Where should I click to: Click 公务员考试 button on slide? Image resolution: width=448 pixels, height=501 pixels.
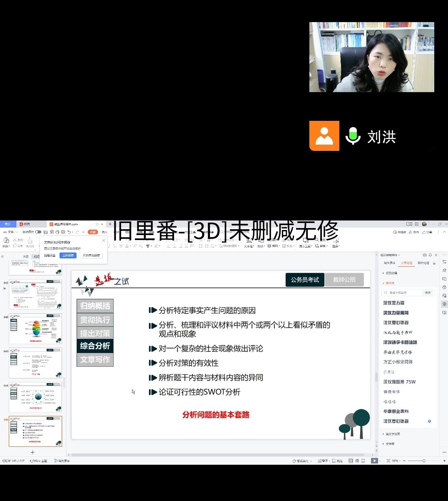pos(305,280)
